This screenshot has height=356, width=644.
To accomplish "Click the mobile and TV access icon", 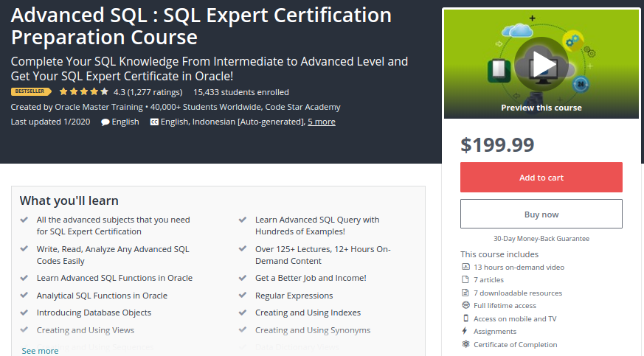I will click(x=465, y=318).
